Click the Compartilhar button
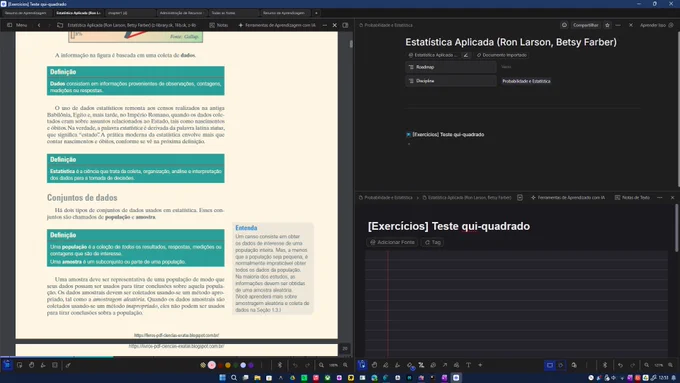 coord(585,25)
